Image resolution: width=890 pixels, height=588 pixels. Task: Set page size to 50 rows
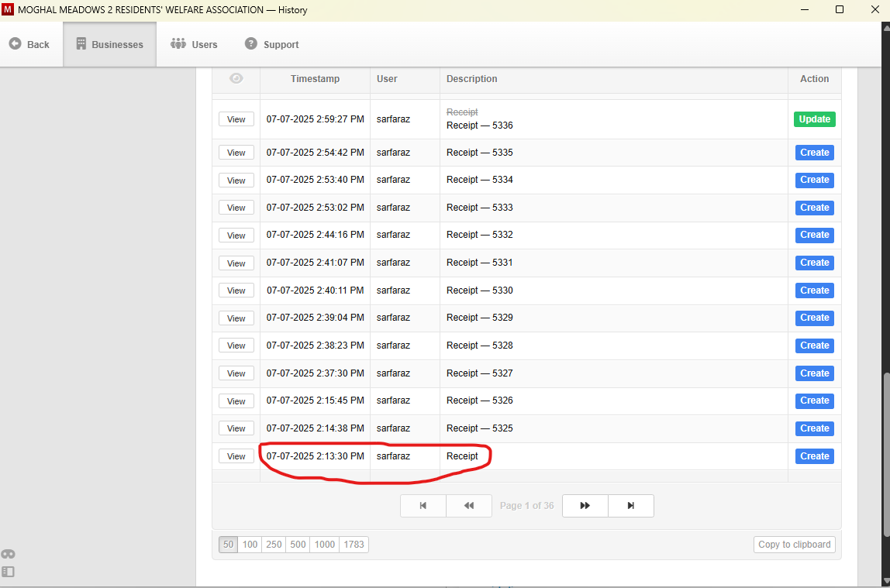(228, 545)
